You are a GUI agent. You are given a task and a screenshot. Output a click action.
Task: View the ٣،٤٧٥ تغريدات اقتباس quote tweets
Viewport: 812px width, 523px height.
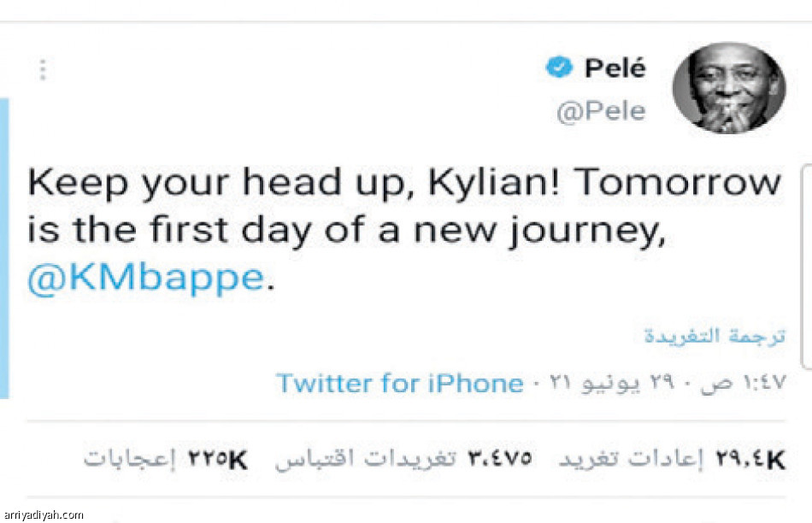pyautogui.click(x=403, y=459)
